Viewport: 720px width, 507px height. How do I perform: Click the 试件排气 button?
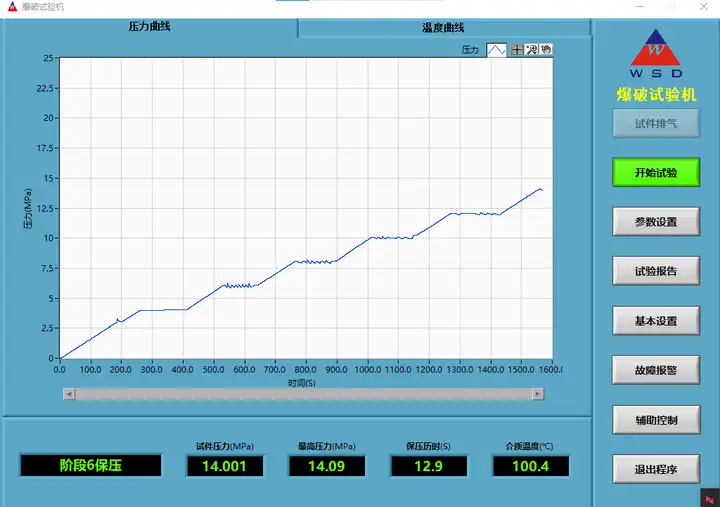(656, 123)
